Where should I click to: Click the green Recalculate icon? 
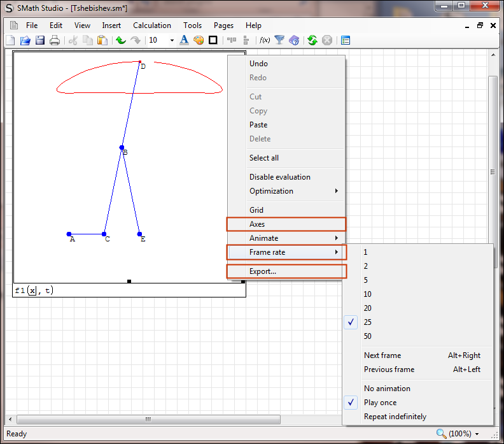pos(312,40)
